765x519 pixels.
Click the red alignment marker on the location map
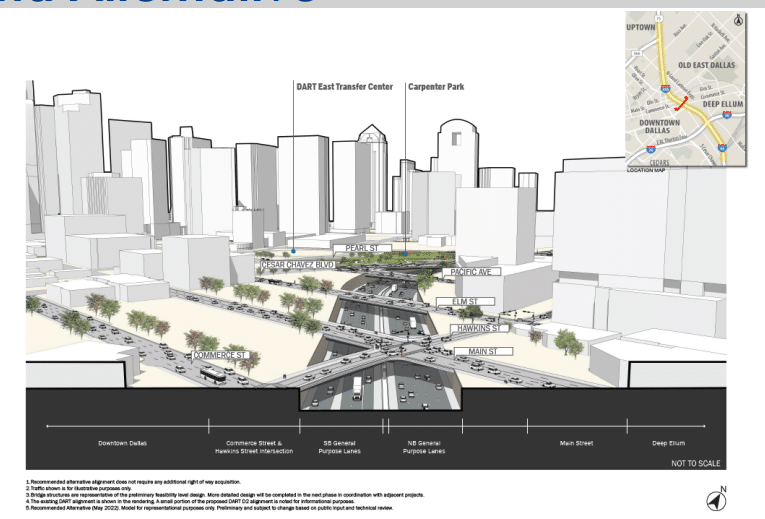coord(682,103)
